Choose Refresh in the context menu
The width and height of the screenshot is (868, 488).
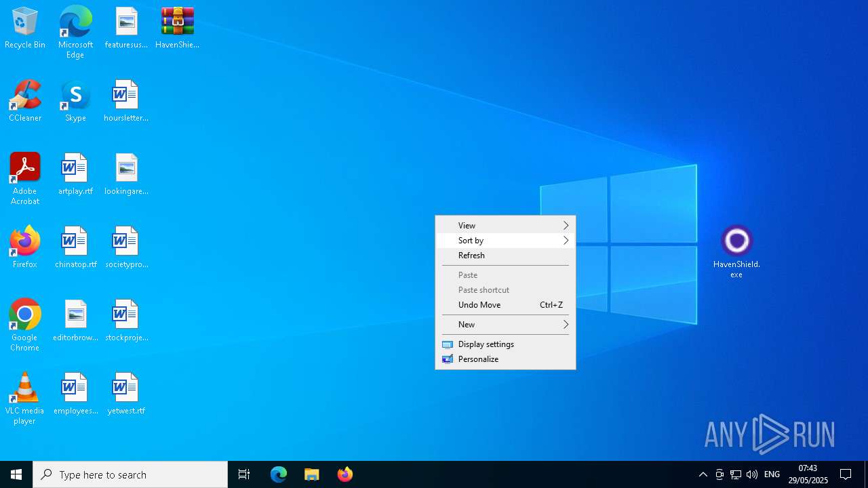click(505, 256)
